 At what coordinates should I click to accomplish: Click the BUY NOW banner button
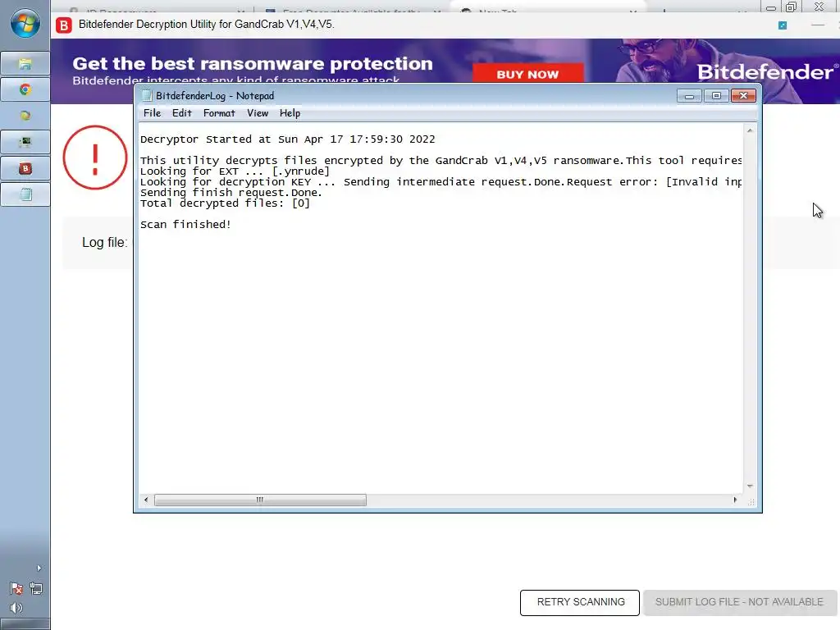tap(527, 74)
